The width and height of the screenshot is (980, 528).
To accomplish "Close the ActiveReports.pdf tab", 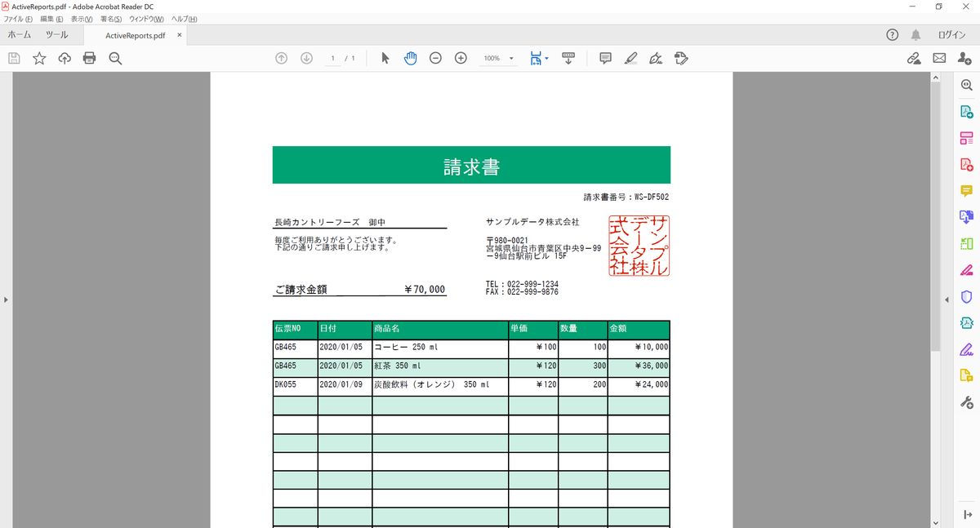I will coord(180,35).
